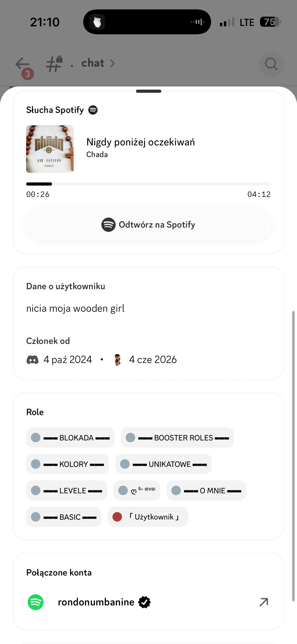The height and width of the screenshot is (644, 297).
Task: Click the song progress bar
Action: 148,184
